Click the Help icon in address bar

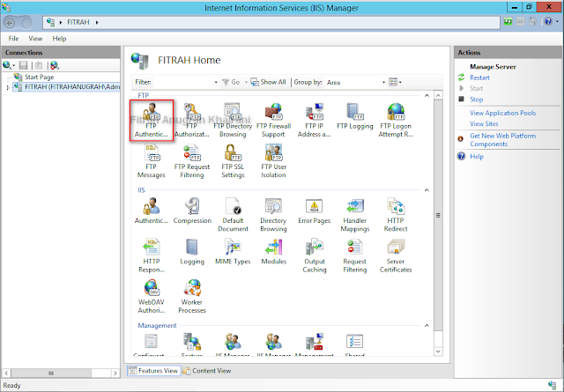548,21
